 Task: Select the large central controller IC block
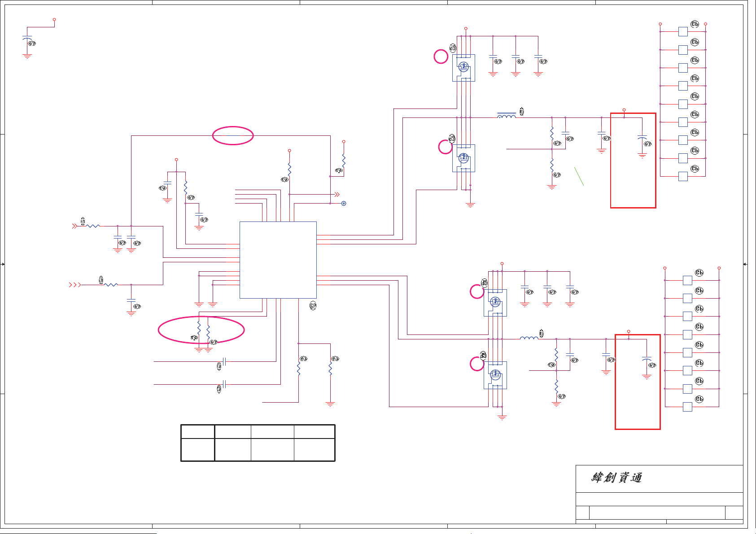point(278,260)
